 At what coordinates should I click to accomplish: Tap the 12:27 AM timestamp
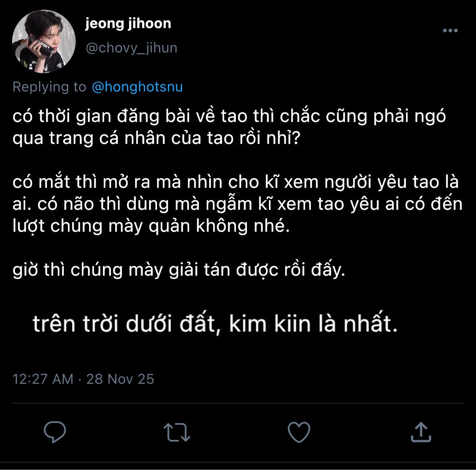pyautogui.click(x=43, y=379)
